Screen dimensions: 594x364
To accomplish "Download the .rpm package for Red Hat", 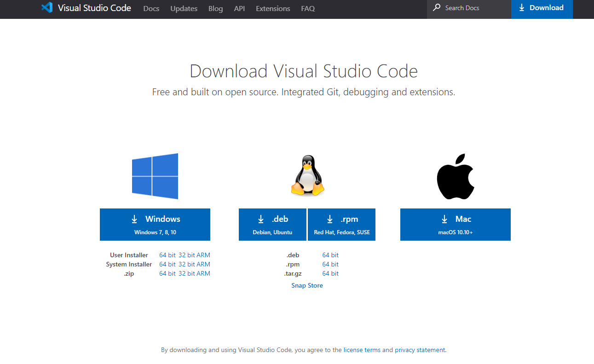I will coord(341,225).
